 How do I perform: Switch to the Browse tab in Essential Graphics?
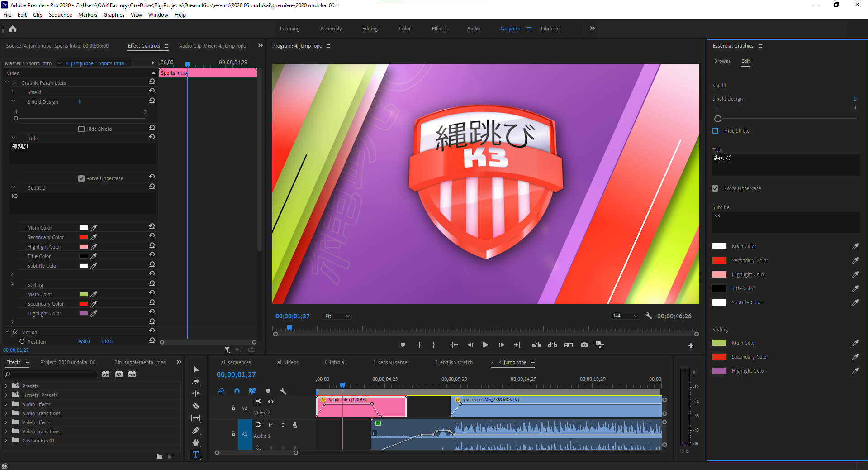(722, 61)
